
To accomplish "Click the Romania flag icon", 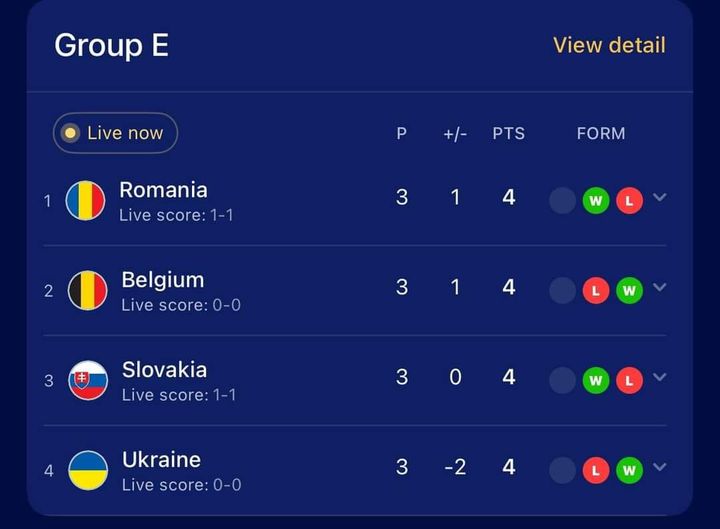I will [x=85, y=200].
